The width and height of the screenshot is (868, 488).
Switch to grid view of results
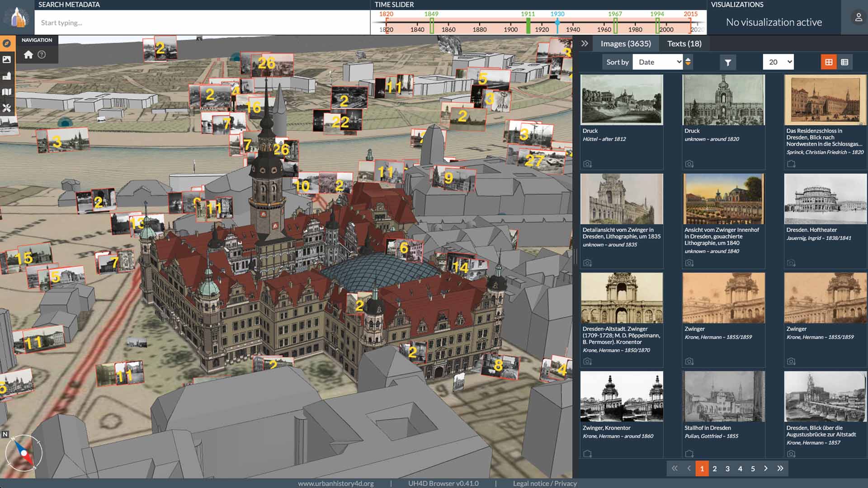(829, 62)
